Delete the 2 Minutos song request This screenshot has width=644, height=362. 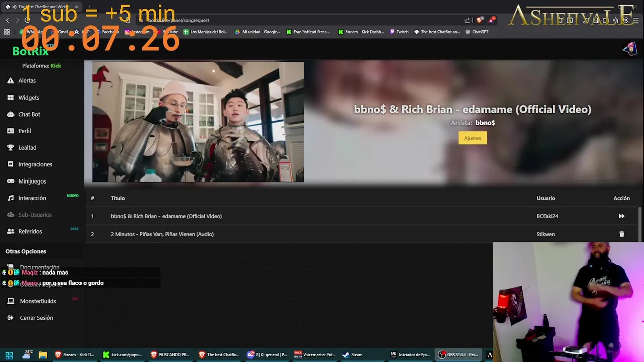point(621,234)
